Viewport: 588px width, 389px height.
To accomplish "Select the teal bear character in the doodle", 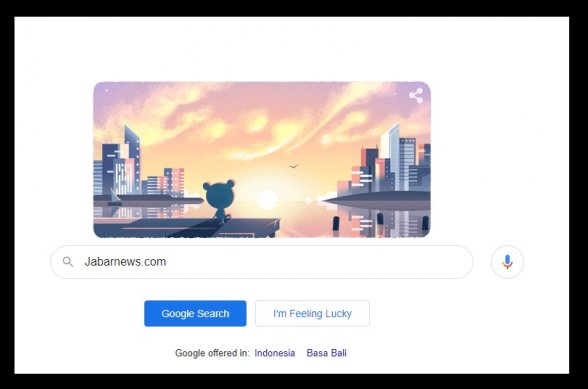I will pyautogui.click(x=219, y=201).
